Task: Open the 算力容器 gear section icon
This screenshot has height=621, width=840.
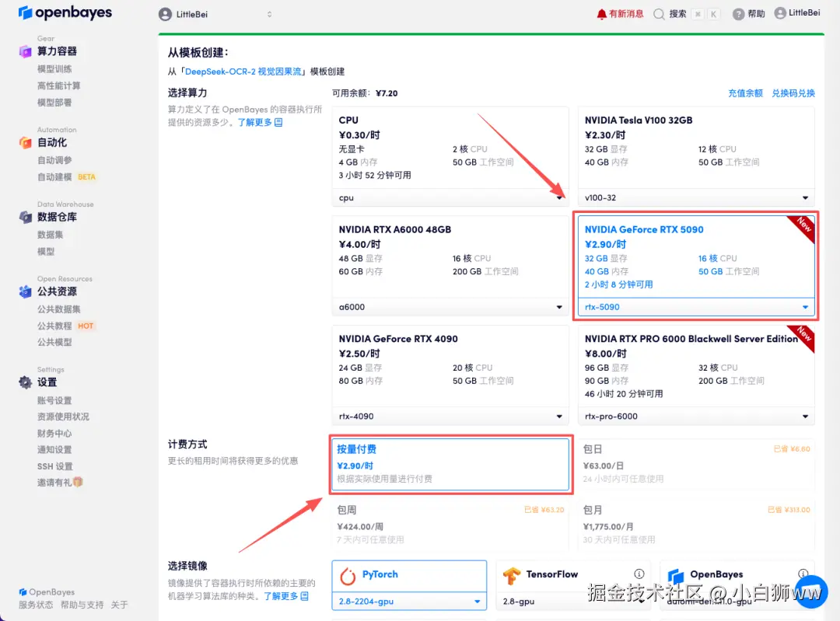Action: 25,51
